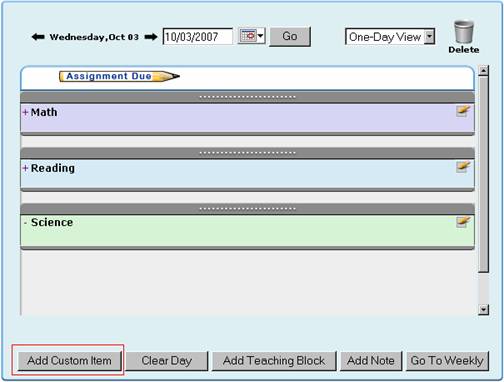Click the Reading block title

pos(53,168)
